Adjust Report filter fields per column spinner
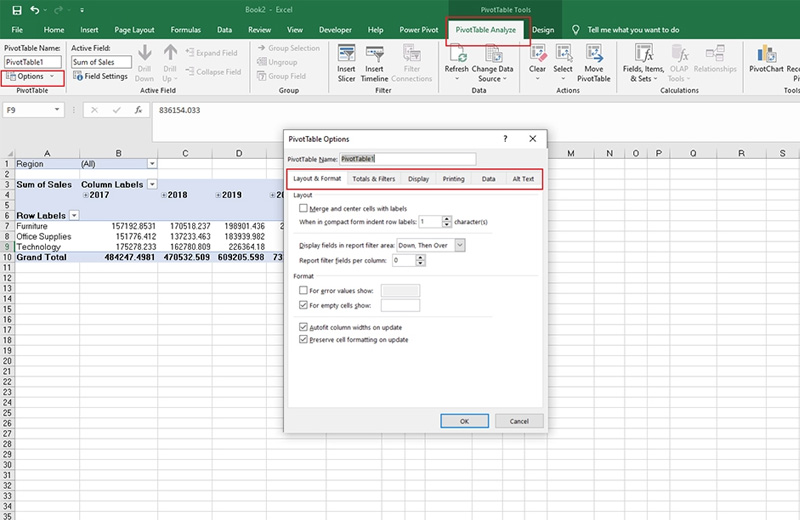This screenshot has width=800, height=520. coord(420,260)
